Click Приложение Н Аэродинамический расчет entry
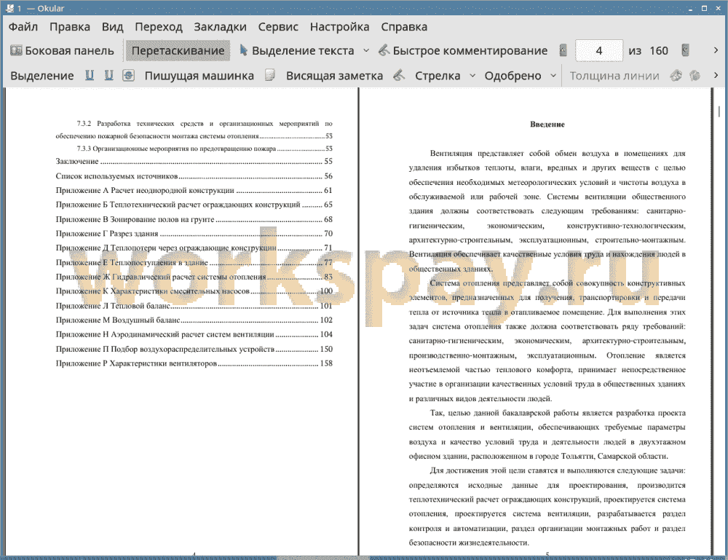728x560 pixels. click(x=194, y=334)
